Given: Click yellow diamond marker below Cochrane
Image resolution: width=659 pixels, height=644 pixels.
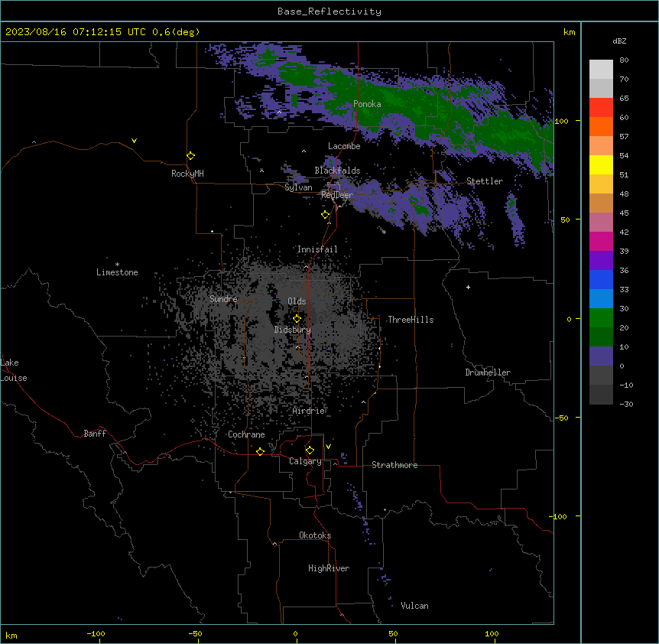Looking at the screenshot, I should point(260,451).
